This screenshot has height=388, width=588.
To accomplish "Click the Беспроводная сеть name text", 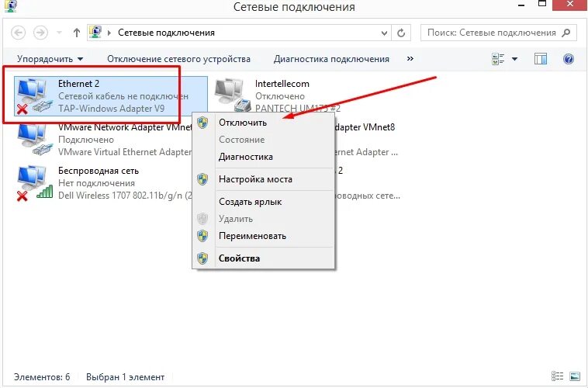I will pyautogui.click(x=99, y=171).
